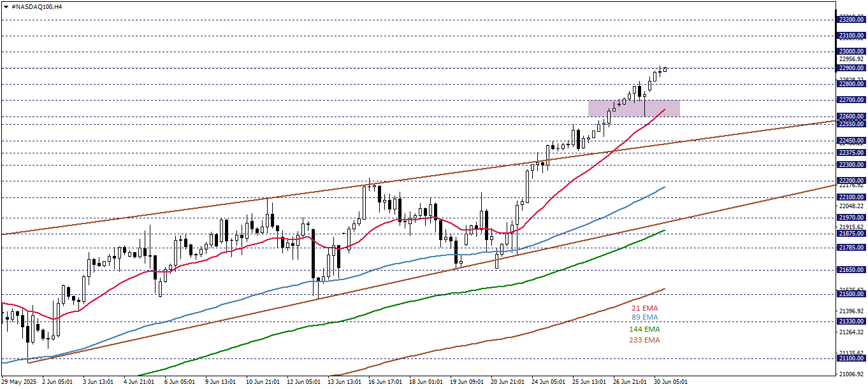868x389 pixels.
Task: Select the 22800.00 price level label
Action: pyautogui.click(x=851, y=84)
